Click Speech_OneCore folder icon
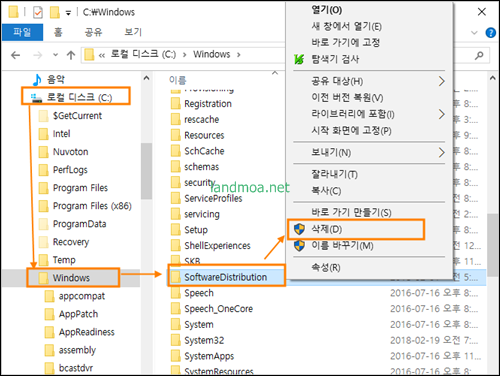The width and height of the screenshot is (500, 376). tap(176, 309)
